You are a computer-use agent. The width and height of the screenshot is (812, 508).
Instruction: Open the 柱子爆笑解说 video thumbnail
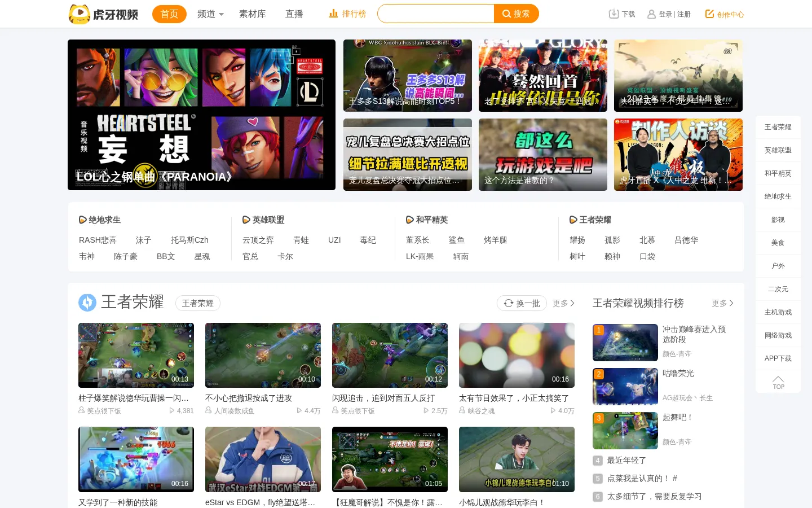point(136,355)
